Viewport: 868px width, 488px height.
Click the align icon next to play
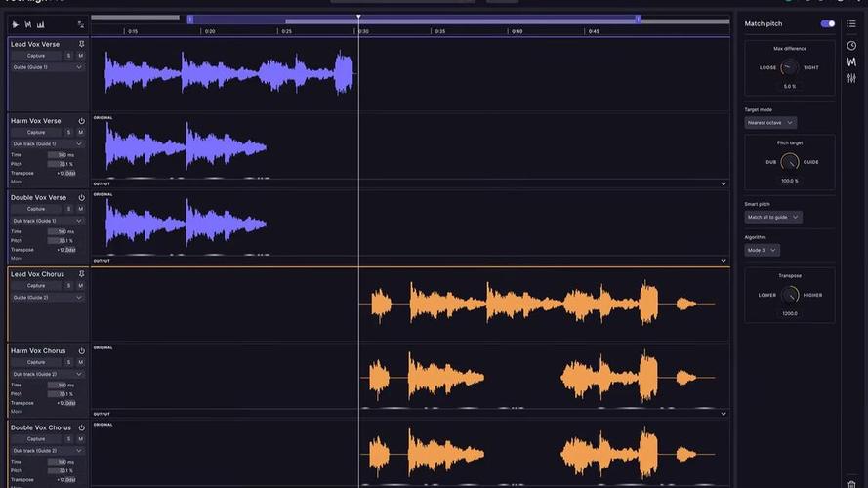coord(28,25)
